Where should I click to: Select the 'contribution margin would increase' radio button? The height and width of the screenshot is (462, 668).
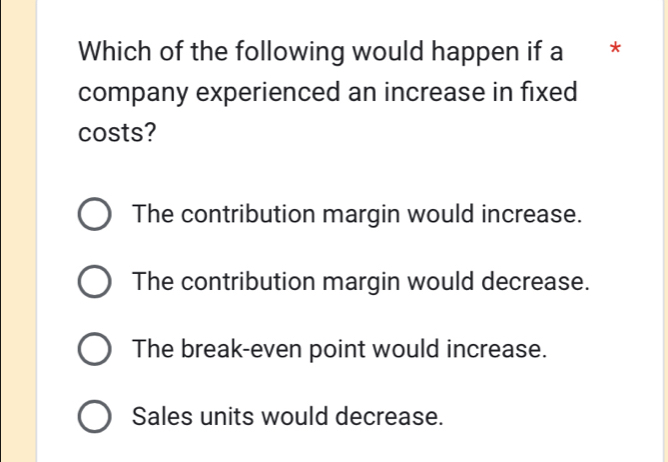(x=95, y=216)
